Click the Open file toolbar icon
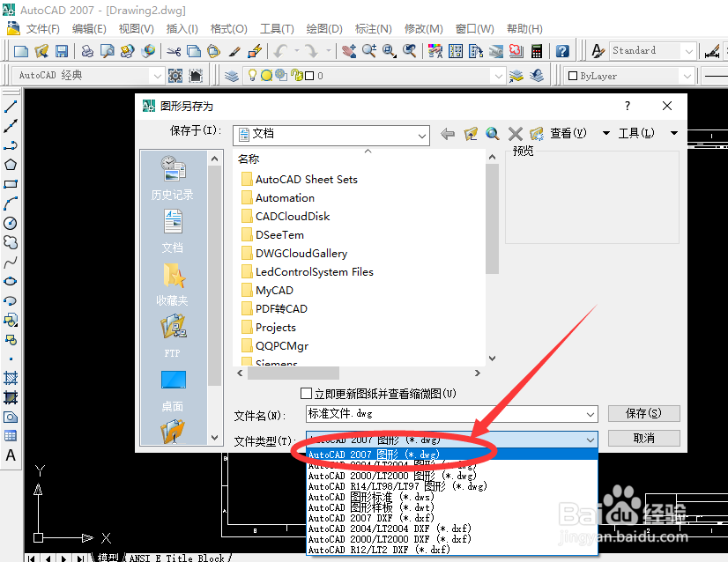This screenshot has height=562, width=728. [41, 50]
